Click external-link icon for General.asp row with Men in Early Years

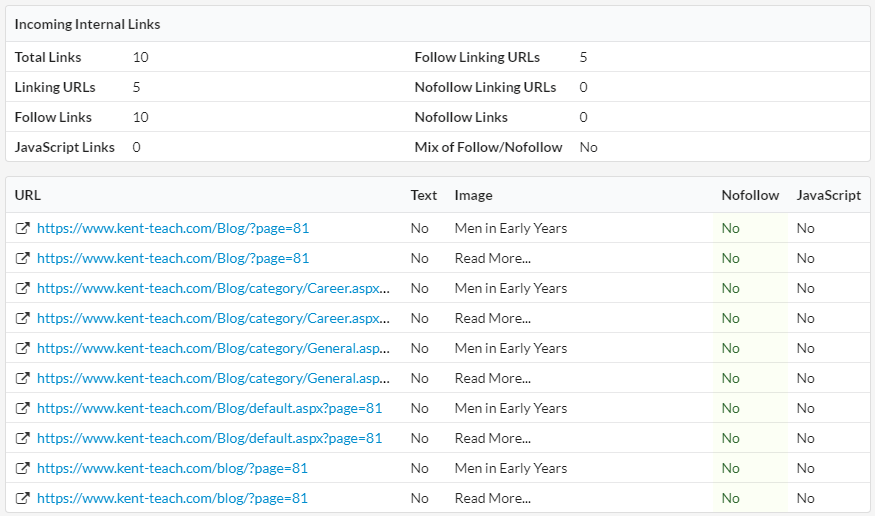pyautogui.click(x=22, y=349)
